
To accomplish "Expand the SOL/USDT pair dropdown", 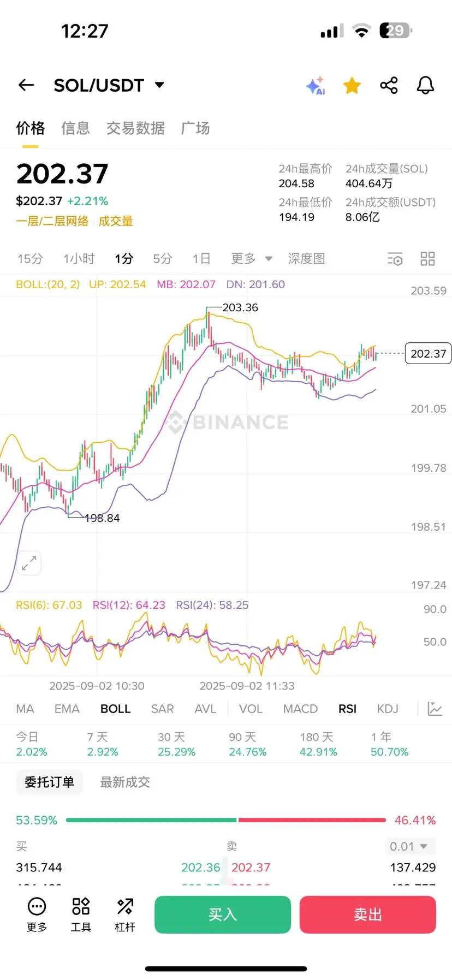I will (159, 85).
